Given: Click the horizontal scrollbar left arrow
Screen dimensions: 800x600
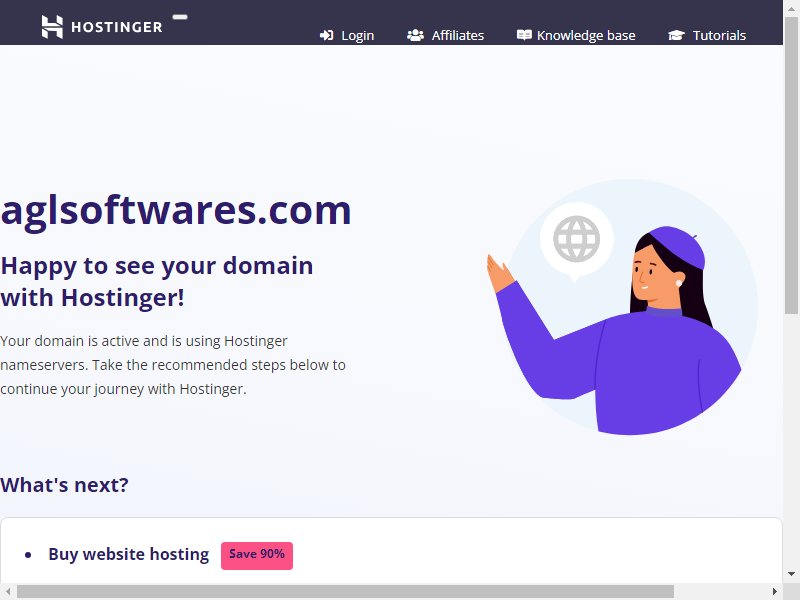Looking at the screenshot, I should [8, 592].
